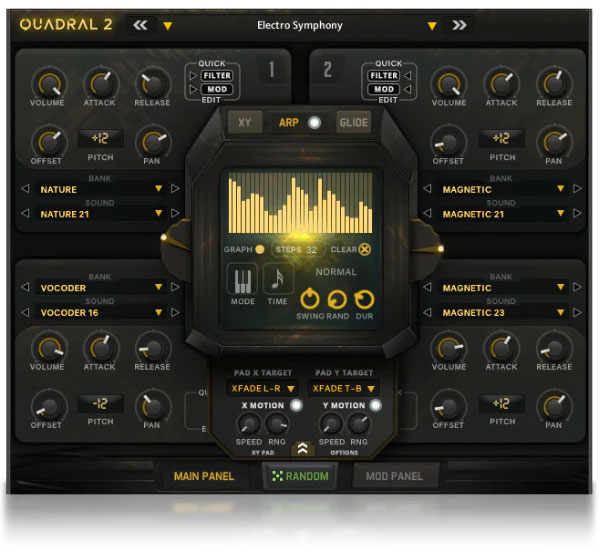Collapse the XY pad options double-chevron

[303, 449]
